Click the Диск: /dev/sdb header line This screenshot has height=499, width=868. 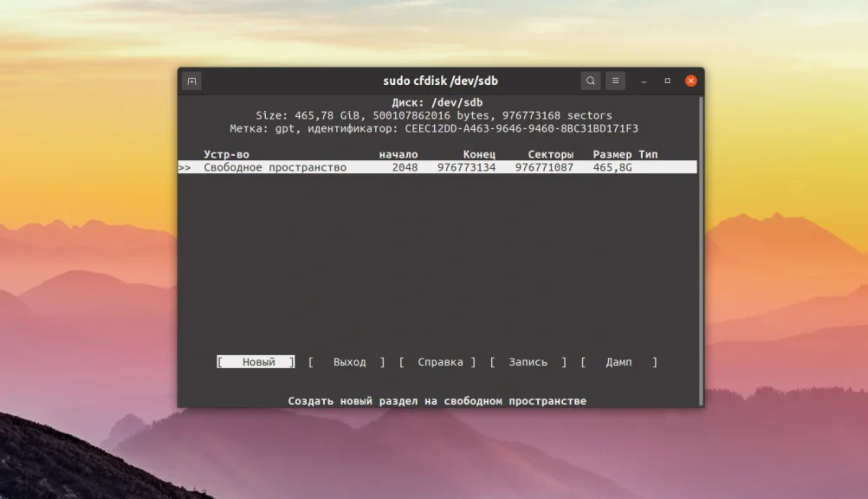[x=440, y=101]
